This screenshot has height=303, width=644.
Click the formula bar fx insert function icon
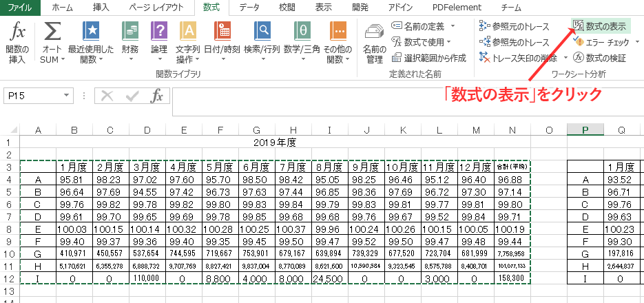pos(156,96)
